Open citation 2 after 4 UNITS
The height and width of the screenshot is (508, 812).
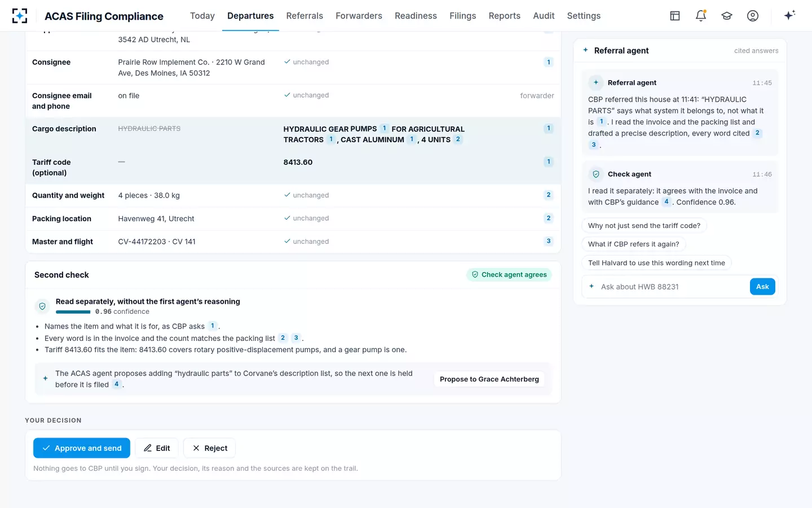pos(458,139)
